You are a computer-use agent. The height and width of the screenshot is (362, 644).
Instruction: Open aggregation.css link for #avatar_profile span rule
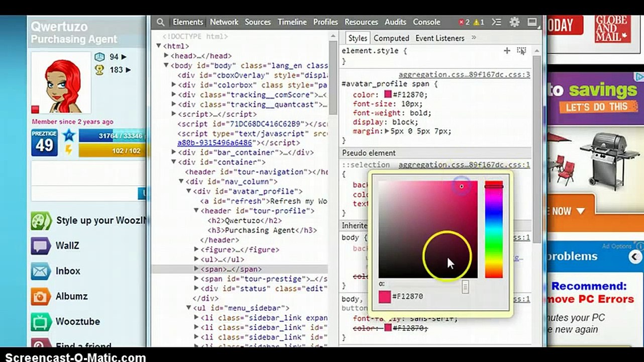pyautogui.click(x=464, y=75)
